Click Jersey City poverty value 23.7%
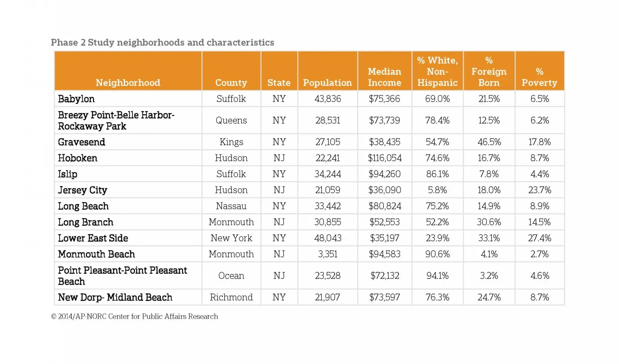 (539, 190)
